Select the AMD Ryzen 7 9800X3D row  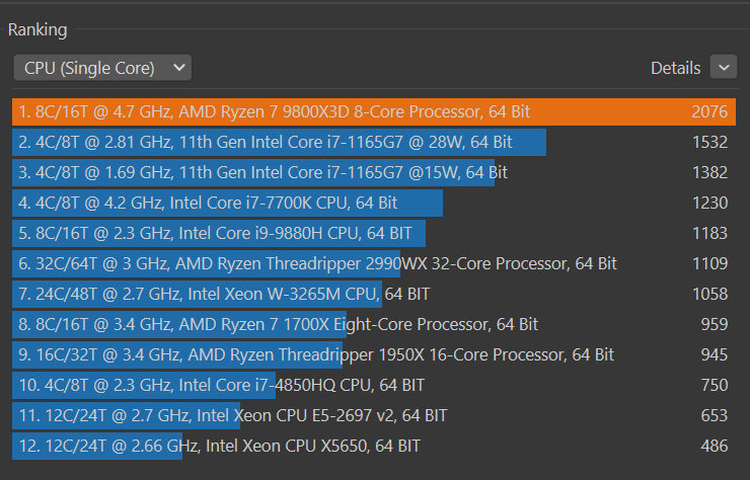374,112
